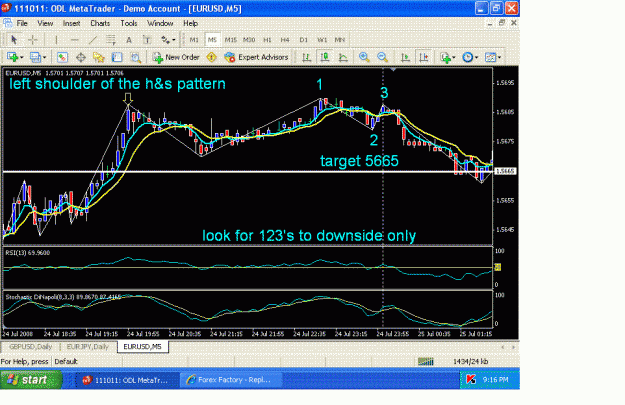Toggle the Market Watch window

[x=62, y=57]
